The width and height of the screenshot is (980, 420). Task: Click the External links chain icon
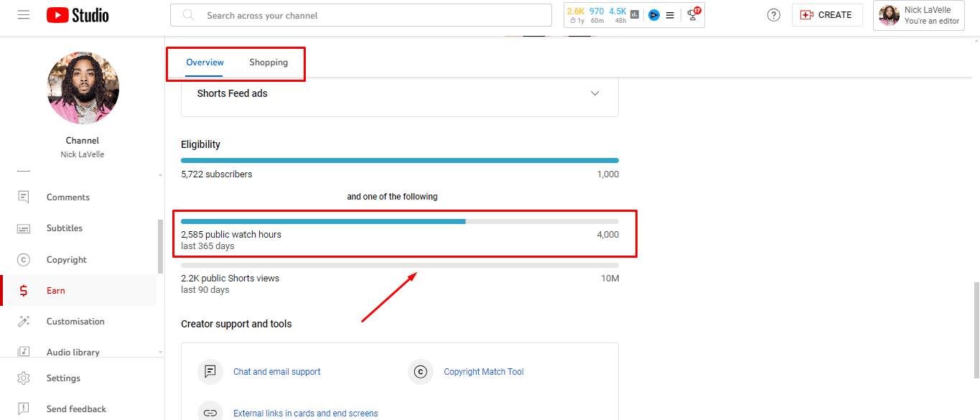(x=210, y=413)
